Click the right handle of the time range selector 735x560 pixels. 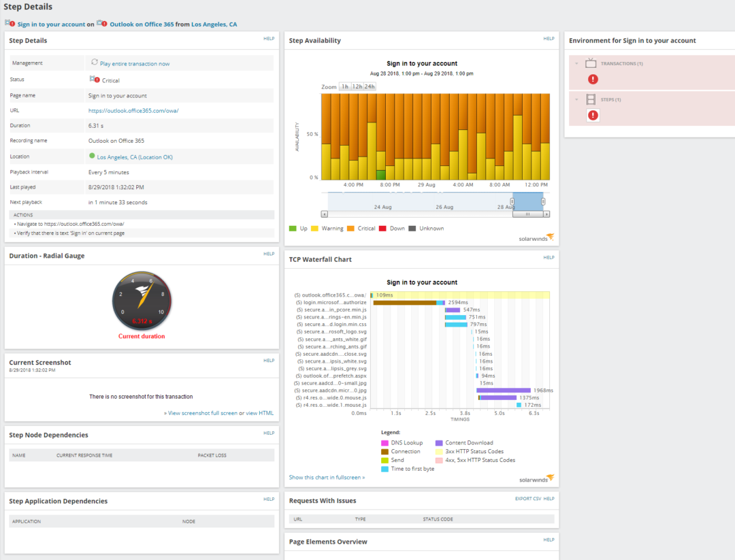[543, 201]
